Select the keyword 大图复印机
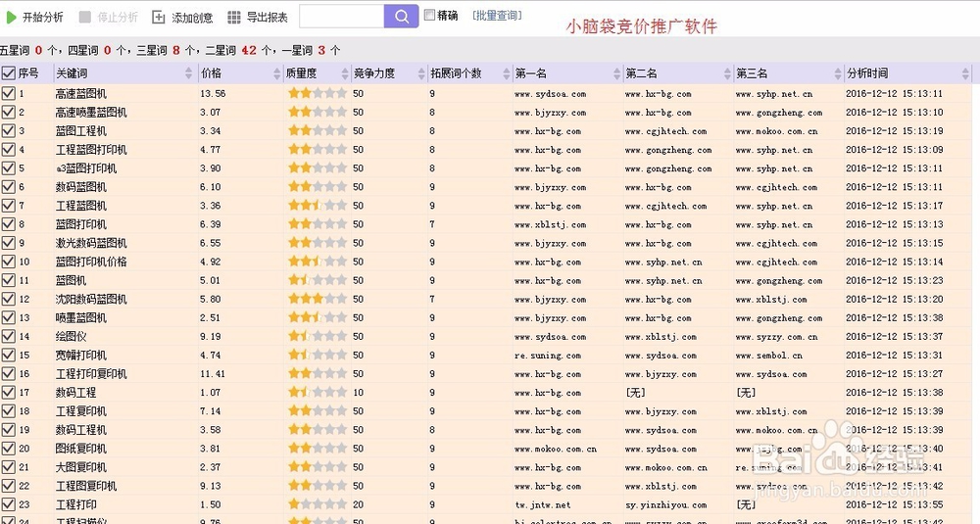The width and height of the screenshot is (980, 524). click(80, 466)
